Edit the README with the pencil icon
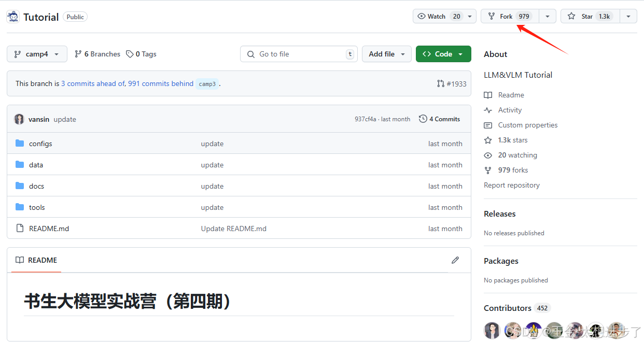This screenshot has height=342, width=644. point(455,260)
